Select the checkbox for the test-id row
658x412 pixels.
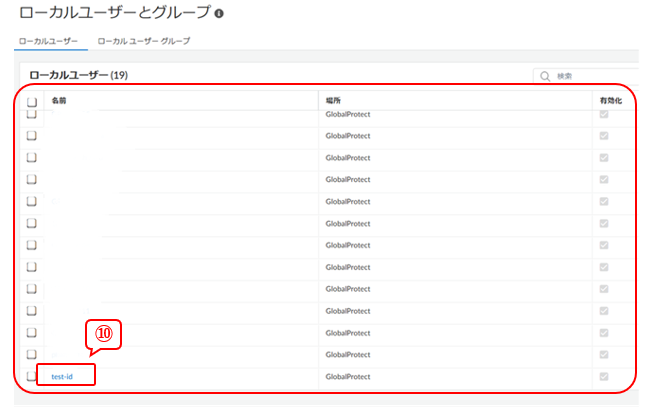(32, 376)
